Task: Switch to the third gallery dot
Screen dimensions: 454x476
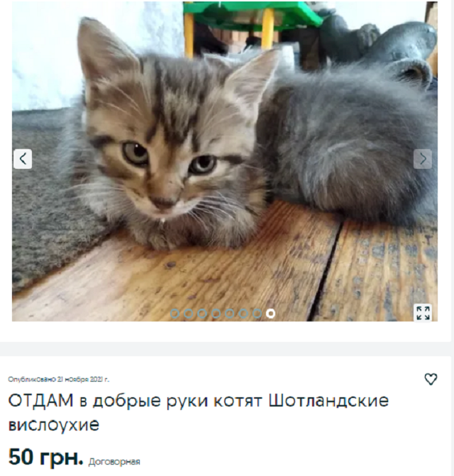Action: pos(202,314)
